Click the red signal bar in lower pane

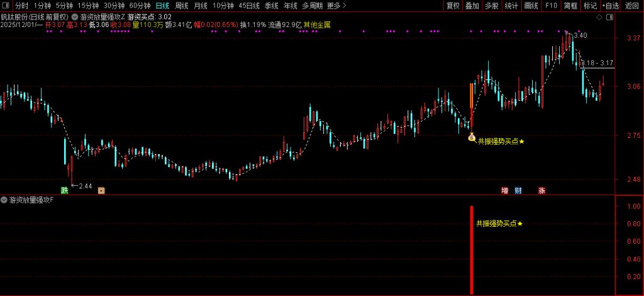[x=472, y=250]
